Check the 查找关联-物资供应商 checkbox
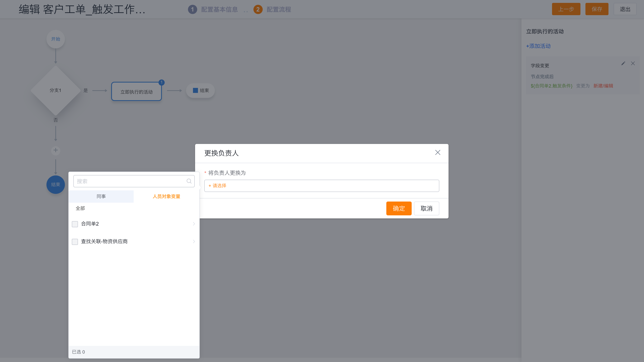 coord(75,242)
